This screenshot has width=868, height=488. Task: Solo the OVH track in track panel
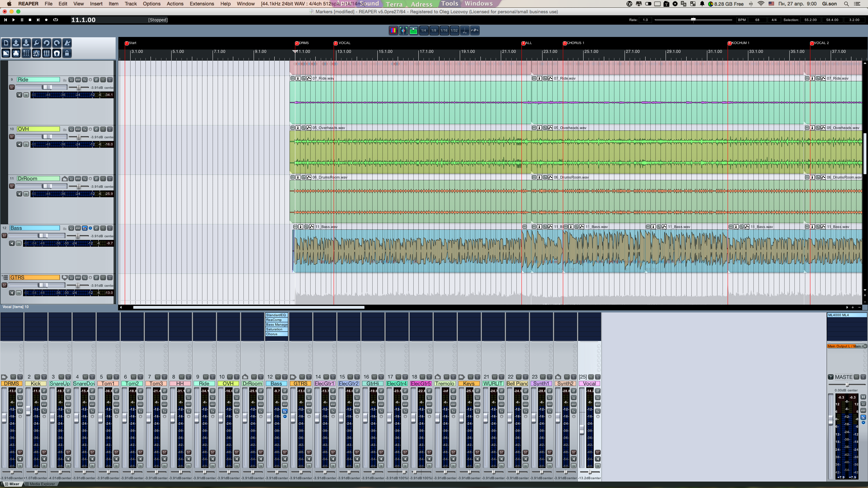[110, 129]
